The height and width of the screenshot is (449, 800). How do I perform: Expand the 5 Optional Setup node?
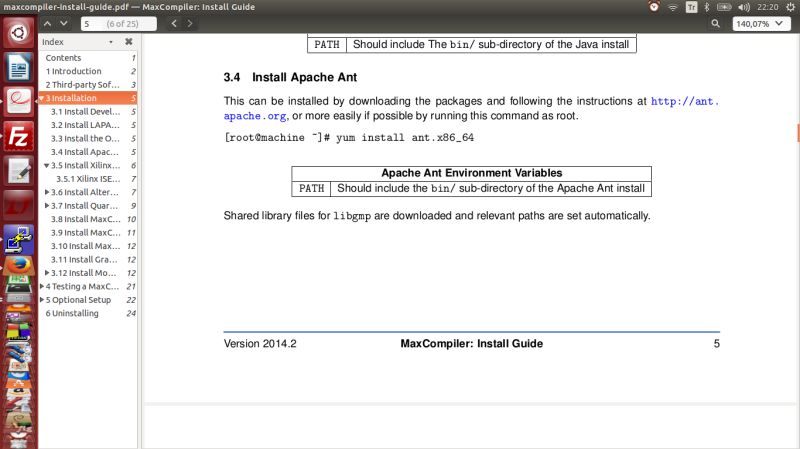(x=42, y=300)
